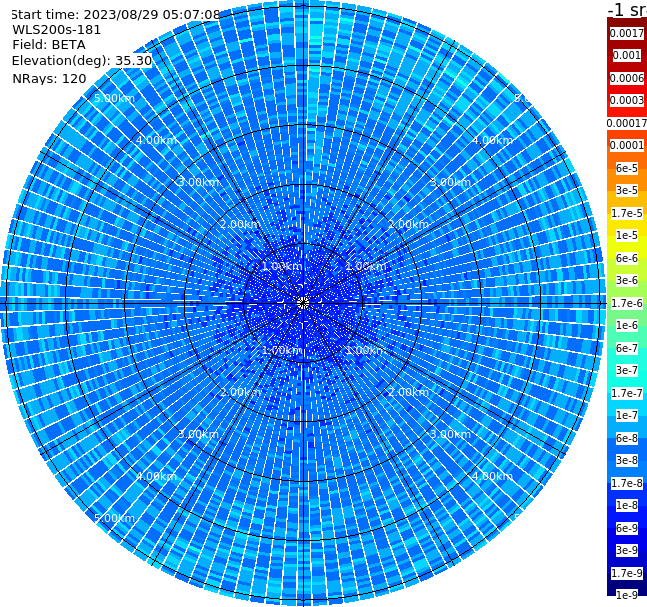Select the 0.0017 colorbar label
Viewport: 647px width, 607px height.
[x=627, y=33]
